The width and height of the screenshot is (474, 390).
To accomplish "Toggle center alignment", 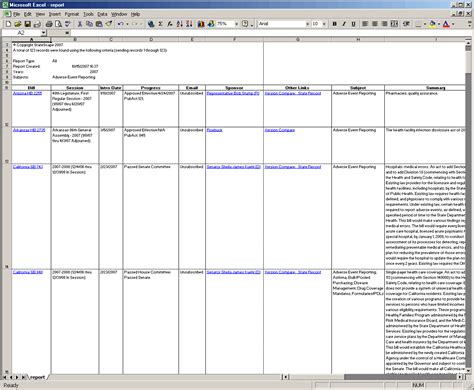I will pos(375,24).
